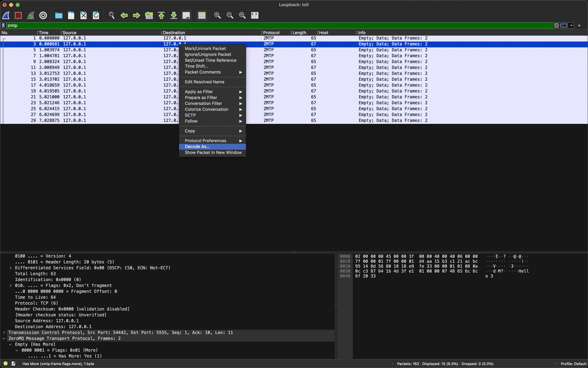Clear the display filter with X button
Image resolution: width=588 pixels, height=368 pixels.
pyautogui.click(x=556, y=25)
